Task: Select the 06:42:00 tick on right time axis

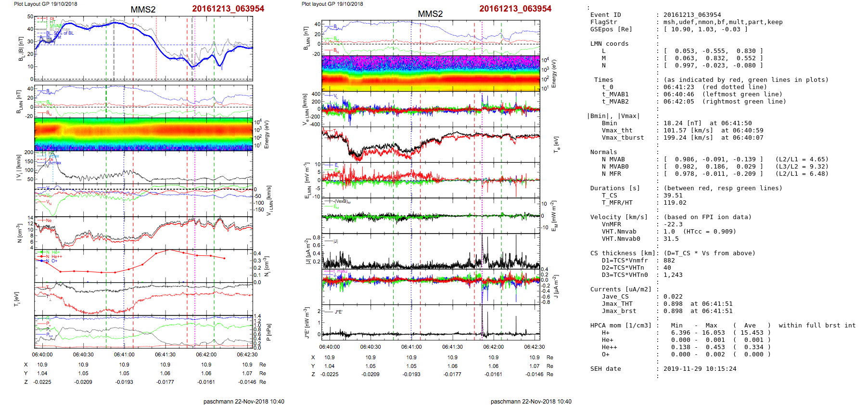Action: [493, 347]
